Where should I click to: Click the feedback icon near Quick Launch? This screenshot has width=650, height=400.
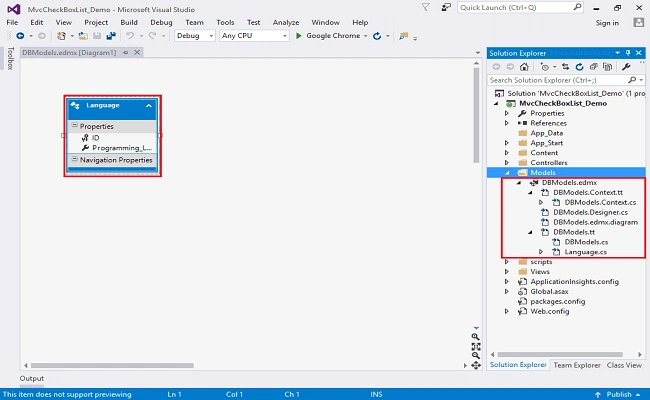pyautogui.click(x=446, y=7)
